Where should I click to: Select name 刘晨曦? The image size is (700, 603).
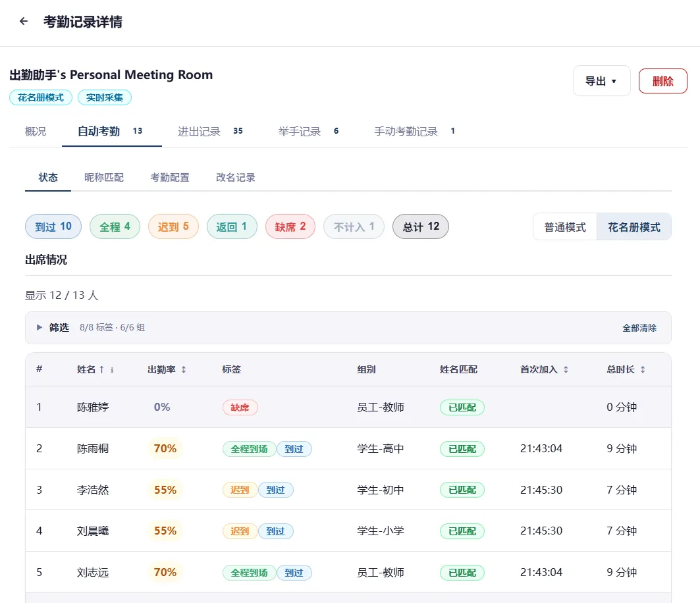93,531
